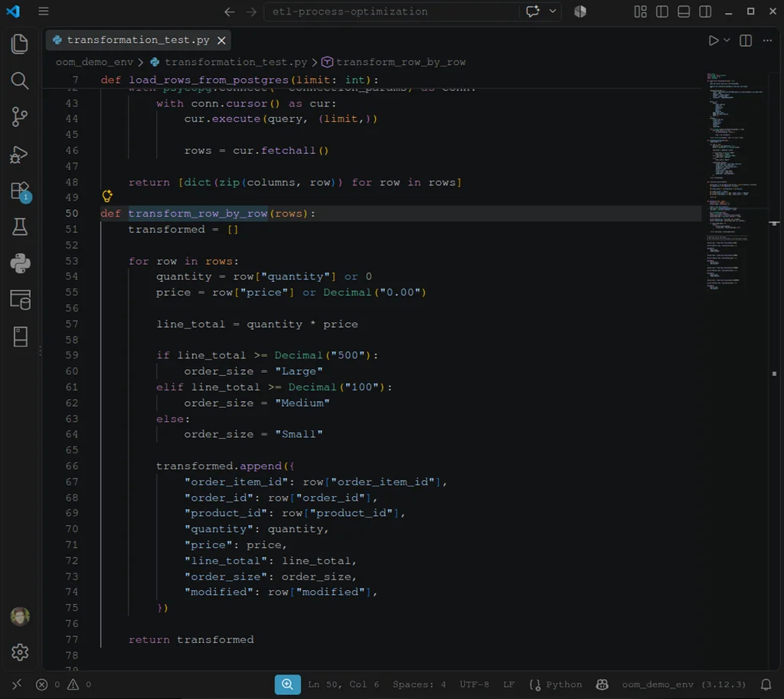Change encoding via UTF-8
The width and height of the screenshot is (784, 699).
pyautogui.click(x=475, y=684)
